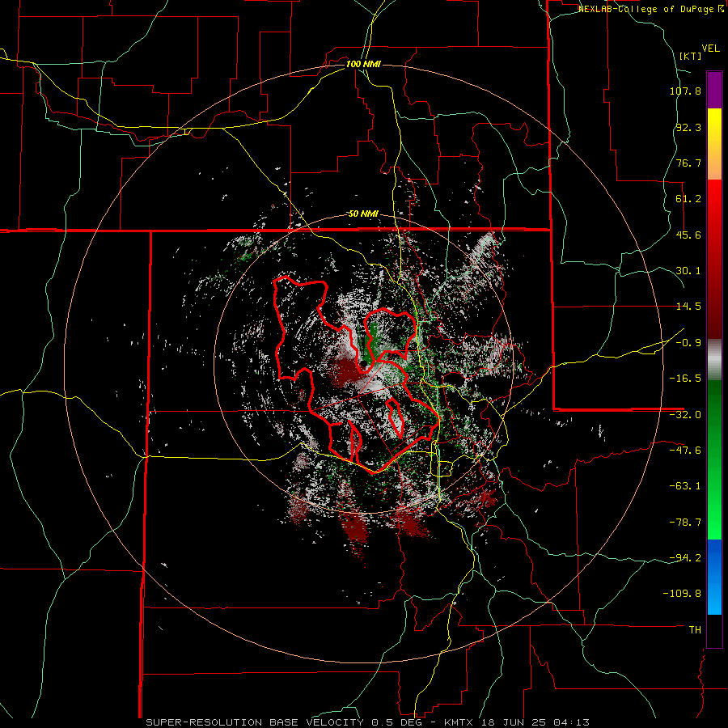Select the -47.6 scale value
728x728 pixels.
point(685,451)
